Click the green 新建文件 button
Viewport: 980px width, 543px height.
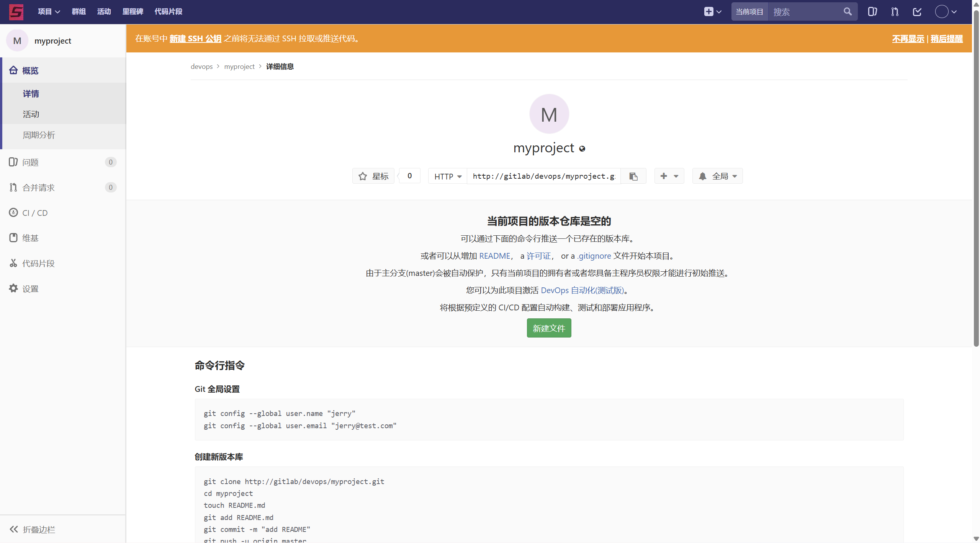pyautogui.click(x=549, y=328)
